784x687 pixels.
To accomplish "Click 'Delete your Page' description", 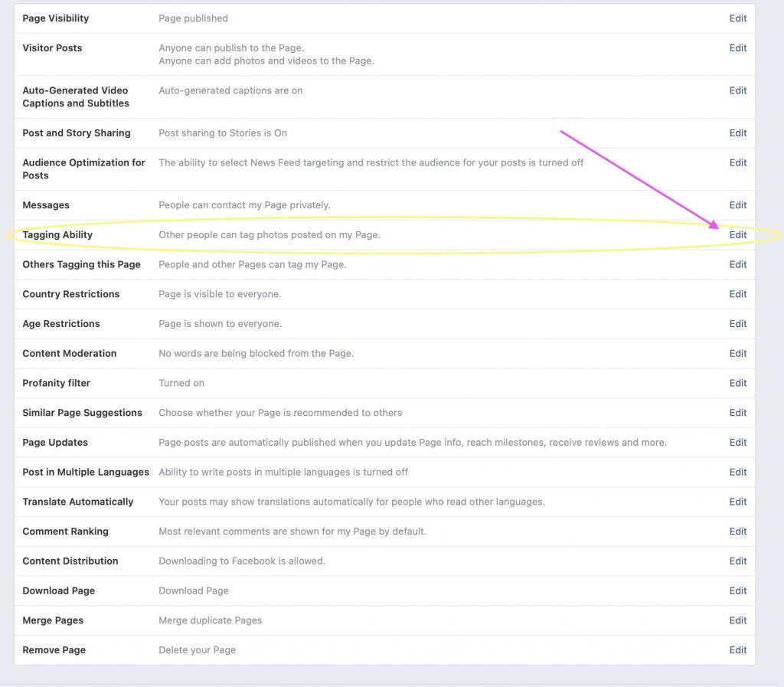I will (197, 650).
